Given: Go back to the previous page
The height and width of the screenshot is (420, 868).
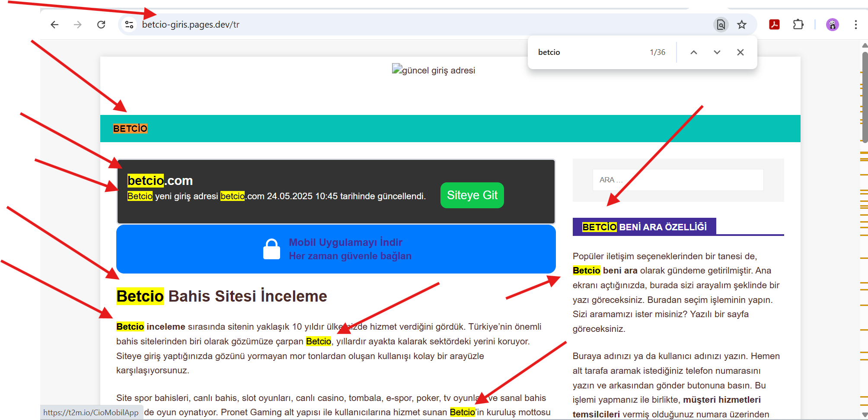Looking at the screenshot, I should coord(54,25).
